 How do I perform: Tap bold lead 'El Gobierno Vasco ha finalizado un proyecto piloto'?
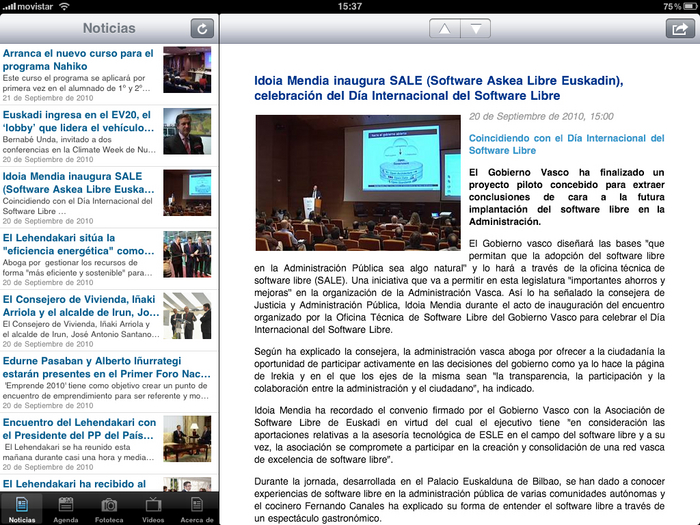pyautogui.click(x=567, y=197)
